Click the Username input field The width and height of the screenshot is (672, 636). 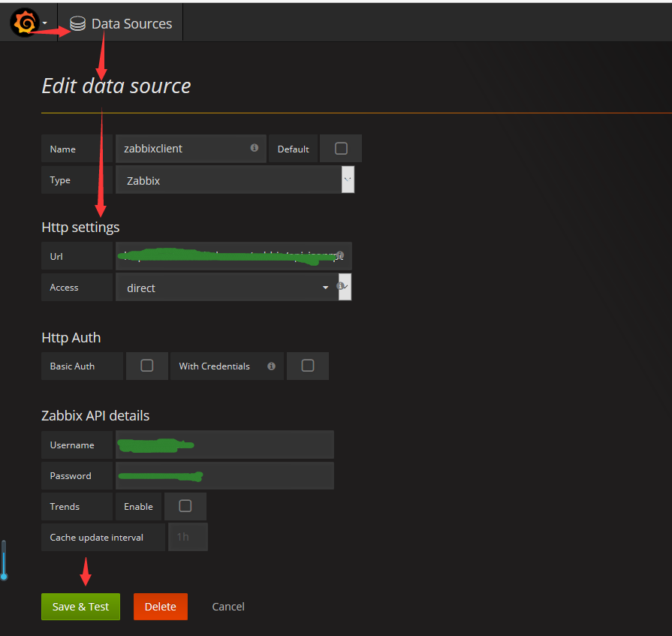(x=225, y=445)
